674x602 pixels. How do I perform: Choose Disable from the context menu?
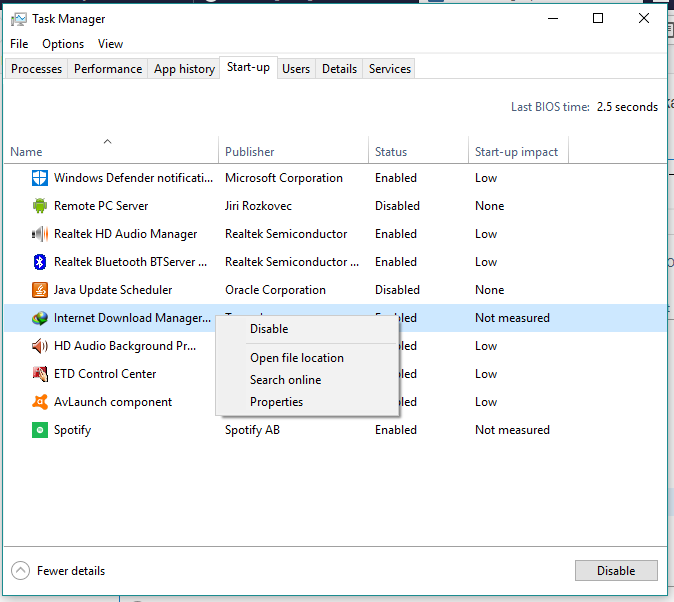tap(269, 329)
